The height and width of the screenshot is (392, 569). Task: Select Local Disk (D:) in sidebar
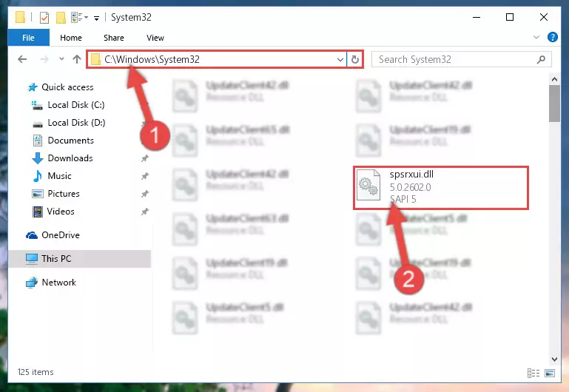(x=68, y=123)
